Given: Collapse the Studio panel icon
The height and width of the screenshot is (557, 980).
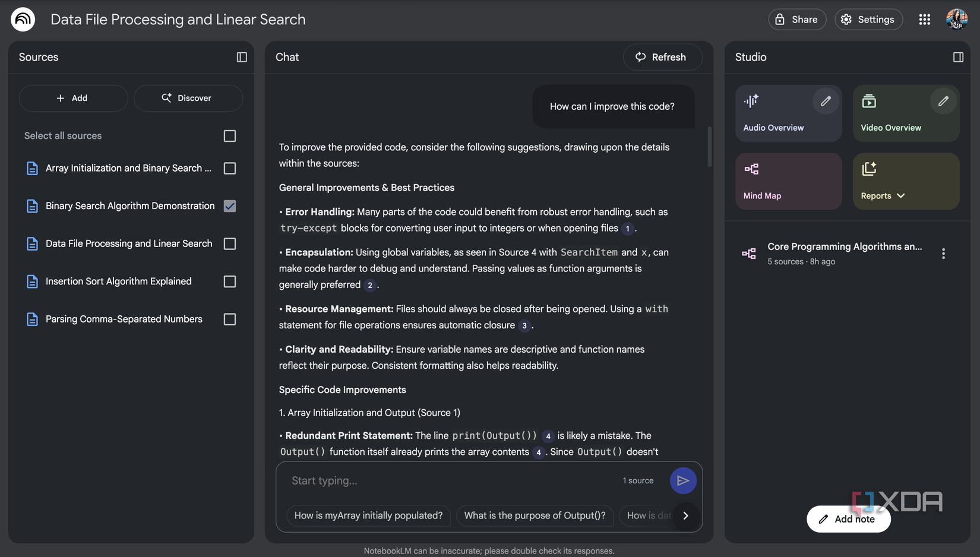Looking at the screenshot, I should pyautogui.click(x=958, y=57).
